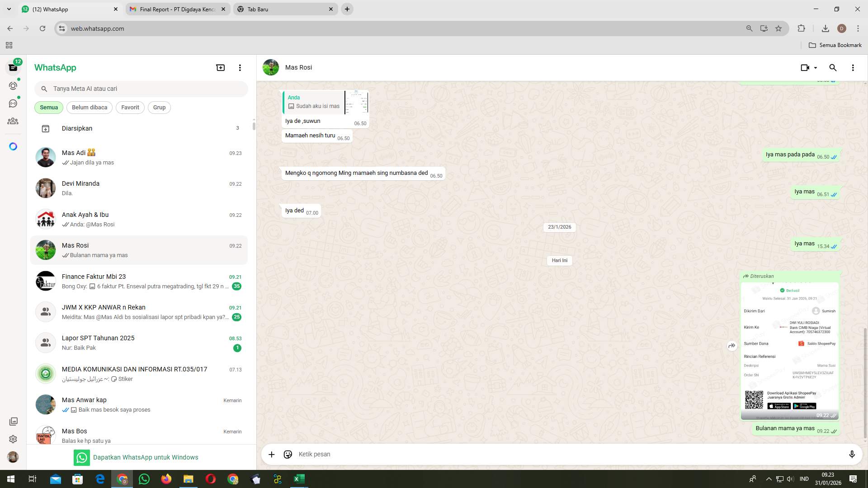
Task: Filter conversations by Grup
Action: pos(159,107)
